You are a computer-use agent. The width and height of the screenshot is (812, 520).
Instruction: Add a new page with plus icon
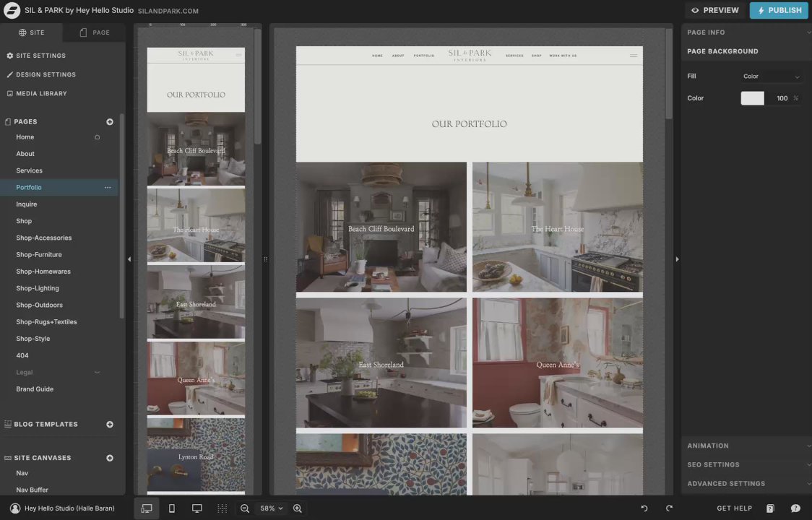click(x=110, y=122)
